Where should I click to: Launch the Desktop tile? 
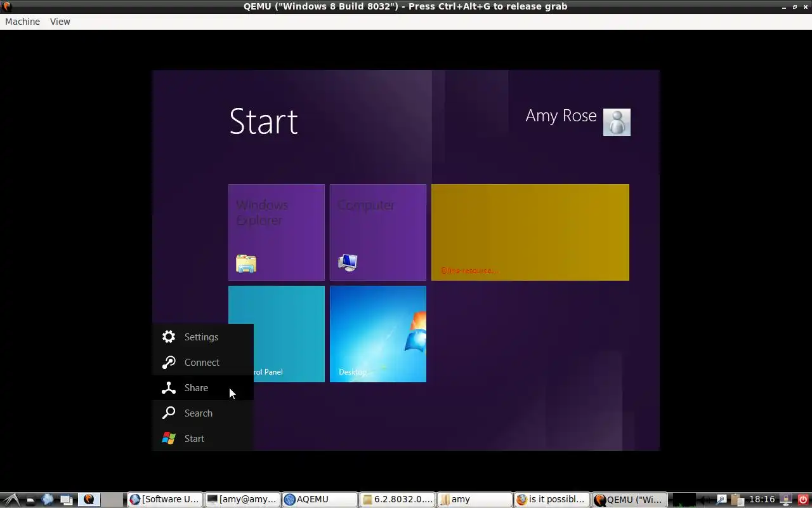378,334
